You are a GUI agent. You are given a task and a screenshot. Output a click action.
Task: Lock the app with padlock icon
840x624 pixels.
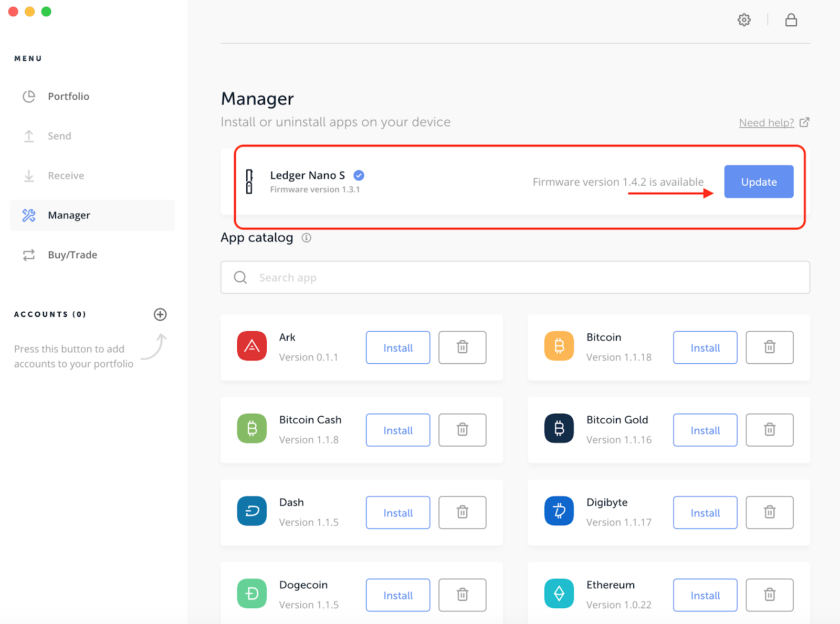point(791,20)
